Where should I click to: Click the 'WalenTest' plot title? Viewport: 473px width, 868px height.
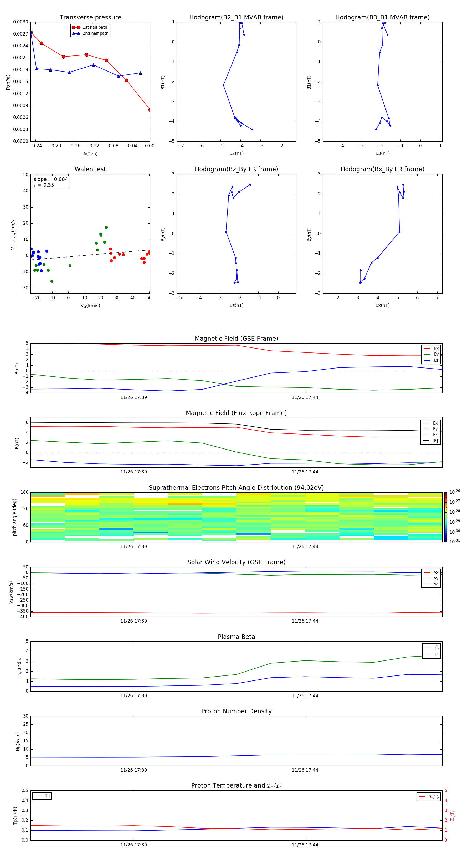point(90,169)
